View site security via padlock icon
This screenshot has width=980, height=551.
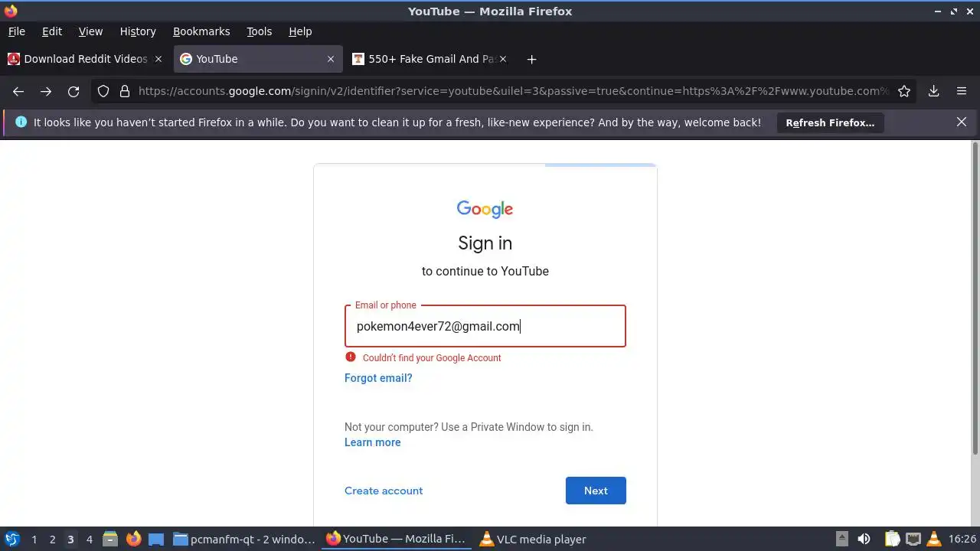point(125,91)
